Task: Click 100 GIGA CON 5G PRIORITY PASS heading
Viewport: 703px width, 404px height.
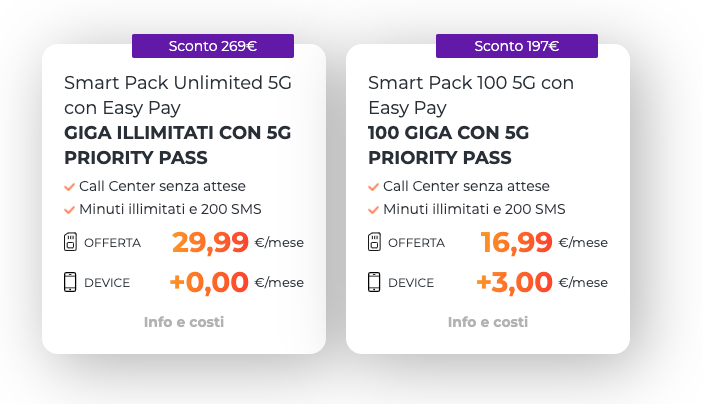Action: 448,145
